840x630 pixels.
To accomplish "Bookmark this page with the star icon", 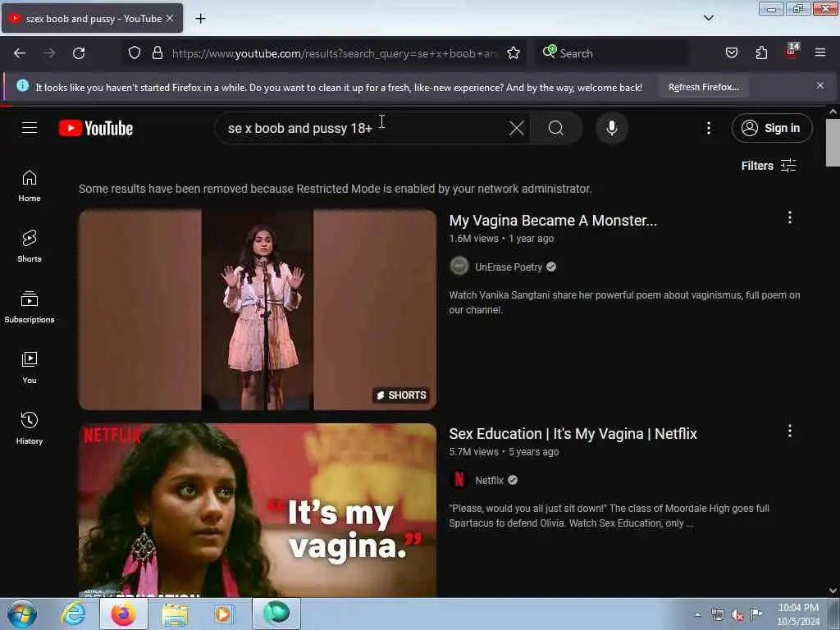I will coord(514,53).
